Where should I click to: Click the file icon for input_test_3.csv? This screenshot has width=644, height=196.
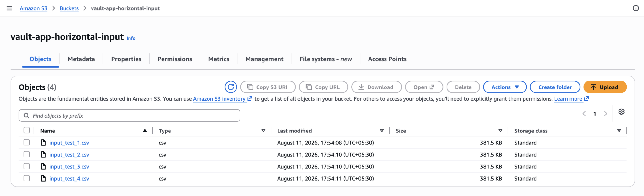43,166
